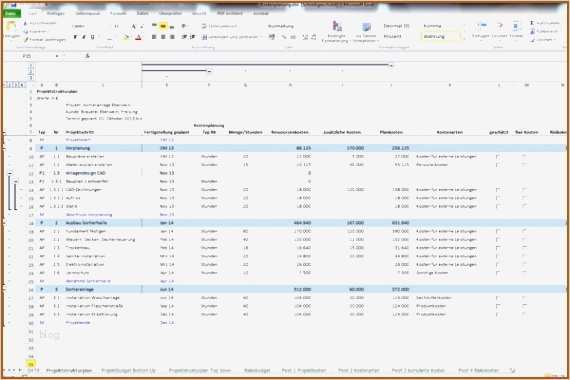Image resolution: width=570 pixels, height=380 pixels.
Task: Decrease the cell indent
Action: 184,37
